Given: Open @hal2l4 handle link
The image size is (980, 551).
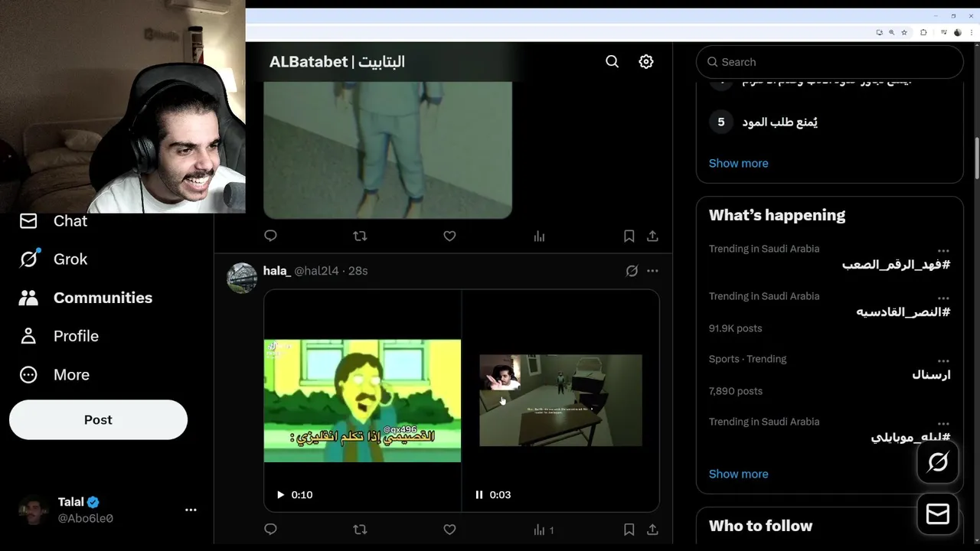Looking at the screenshot, I should pyautogui.click(x=317, y=270).
